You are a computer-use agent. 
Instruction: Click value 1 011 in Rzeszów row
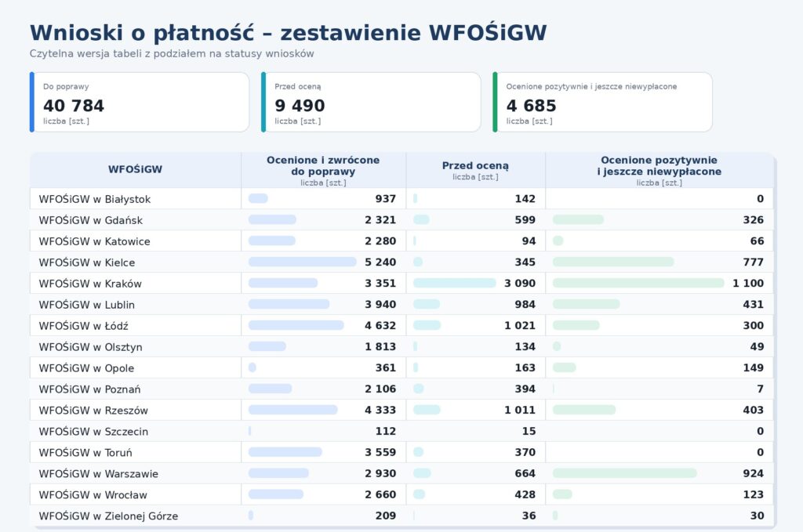[520, 410]
